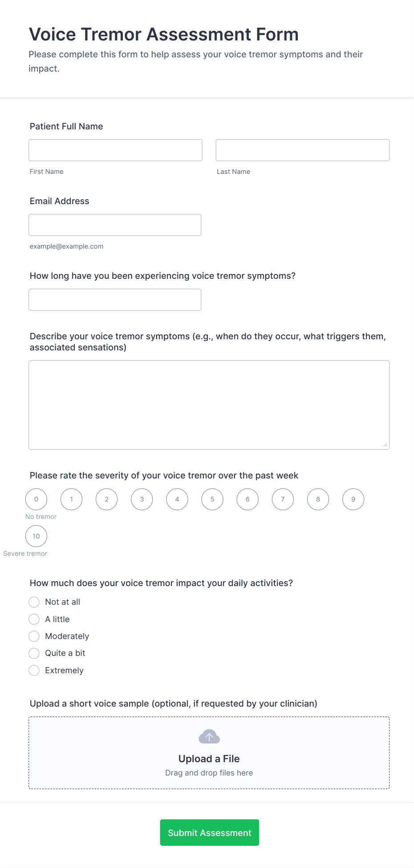The image size is (414, 868).
Task: Choose "A little" impact option
Action: click(x=34, y=619)
